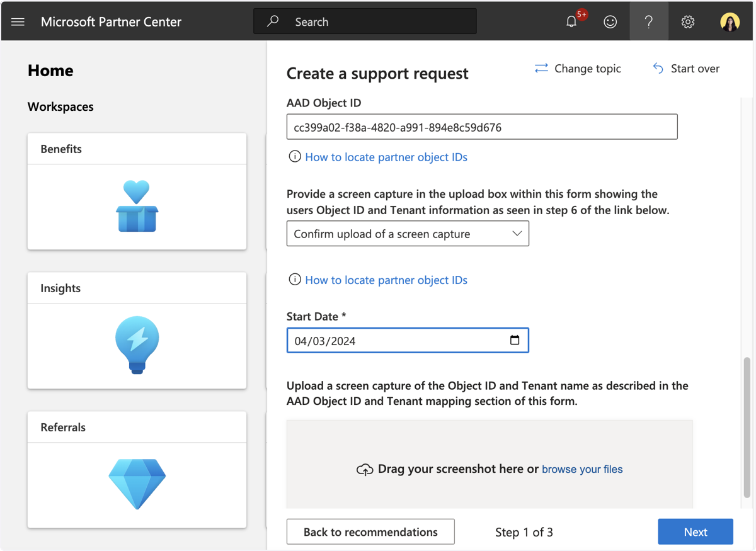756x551 pixels.
Task: Open the settings gear icon
Action: [x=688, y=22]
